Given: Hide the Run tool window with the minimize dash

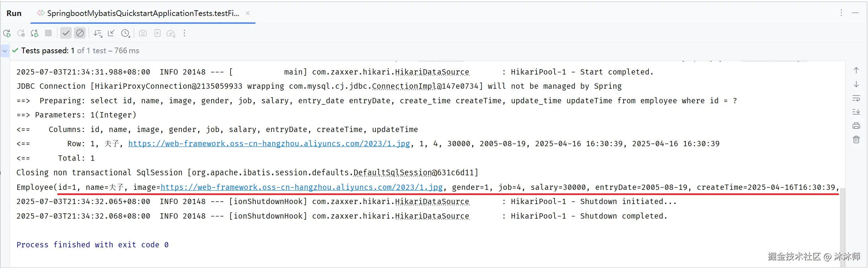Looking at the screenshot, I should [x=855, y=13].
